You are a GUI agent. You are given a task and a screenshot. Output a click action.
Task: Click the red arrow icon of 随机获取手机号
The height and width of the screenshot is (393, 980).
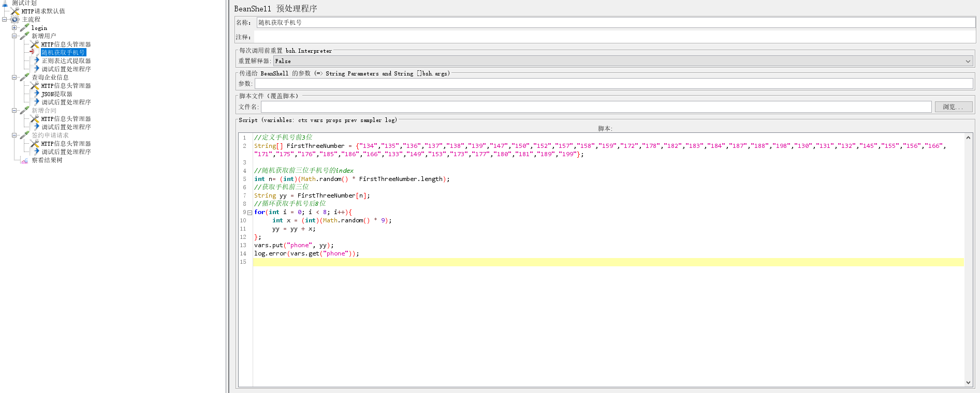coord(35,52)
